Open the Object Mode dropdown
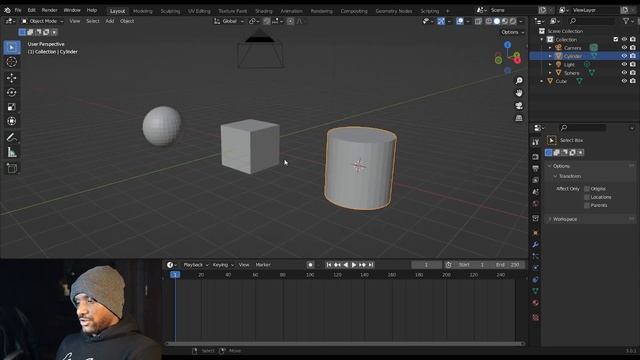 [42, 21]
